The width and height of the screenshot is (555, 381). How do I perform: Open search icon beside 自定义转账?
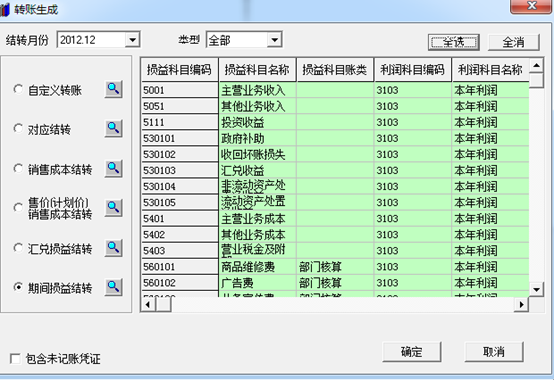(x=114, y=89)
